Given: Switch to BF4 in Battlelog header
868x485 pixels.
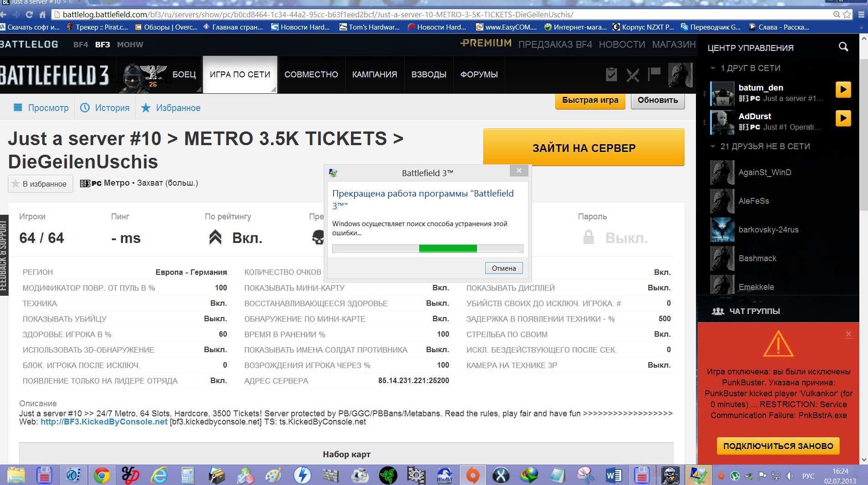Looking at the screenshot, I should coord(81,45).
